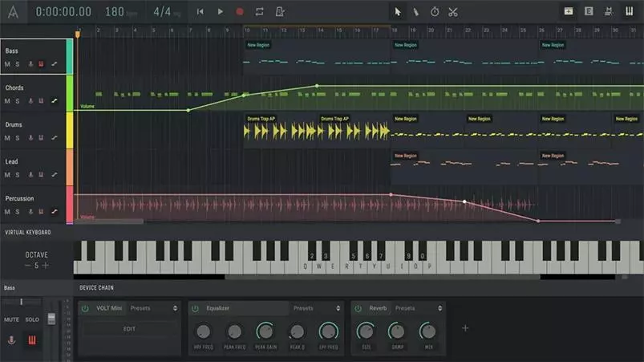Open the VOLT Mini Presets dropdown

point(154,308)
